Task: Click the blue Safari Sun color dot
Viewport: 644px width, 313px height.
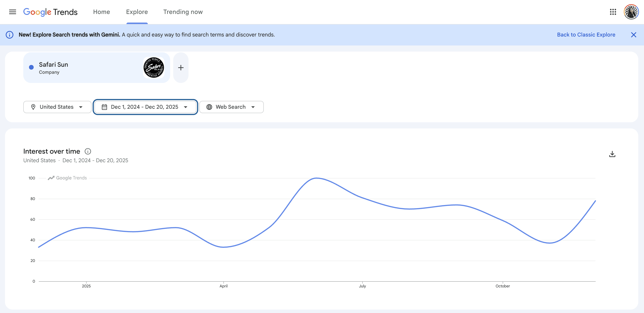Action: pyautogui.click(x=31, y=67)
